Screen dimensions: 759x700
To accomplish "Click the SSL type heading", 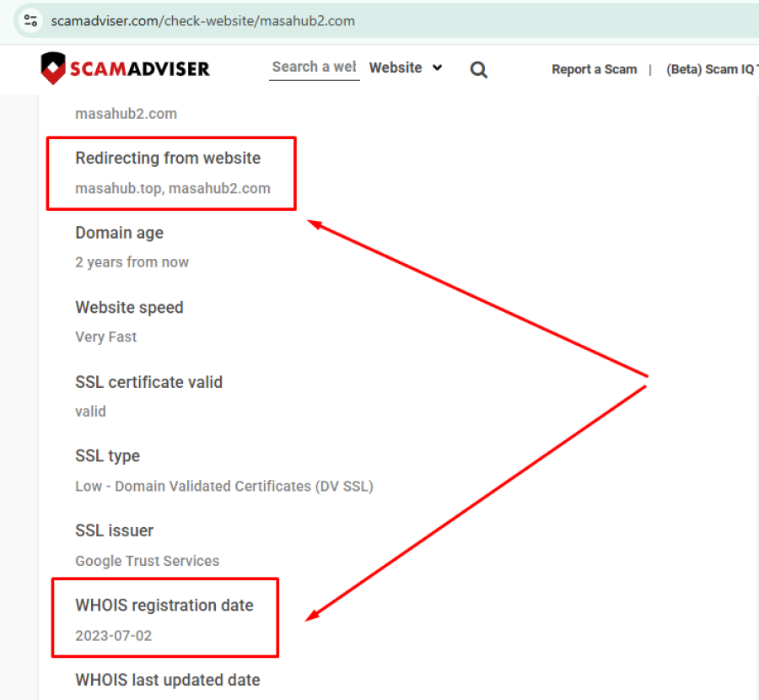I will [107, 456].
